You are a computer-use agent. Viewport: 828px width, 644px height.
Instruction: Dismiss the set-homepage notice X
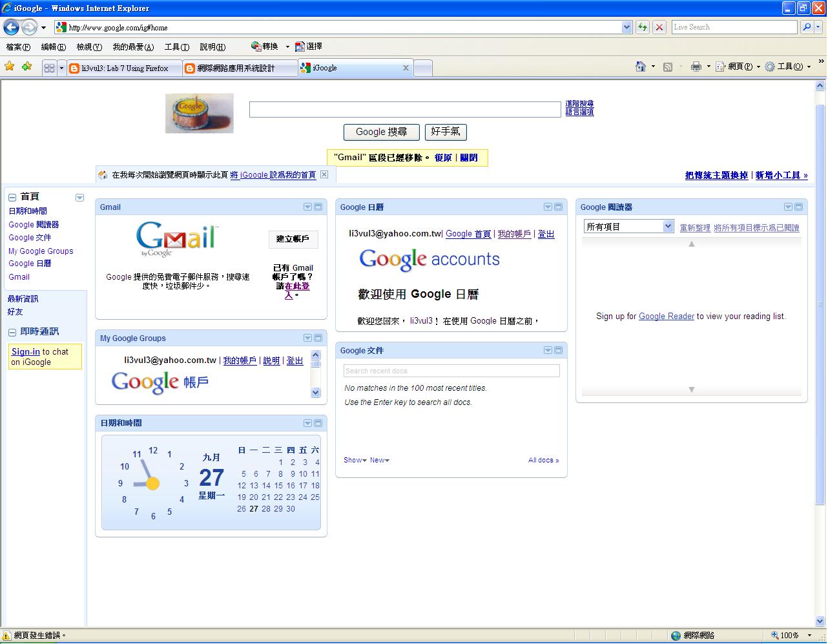(x=324, y=174)
